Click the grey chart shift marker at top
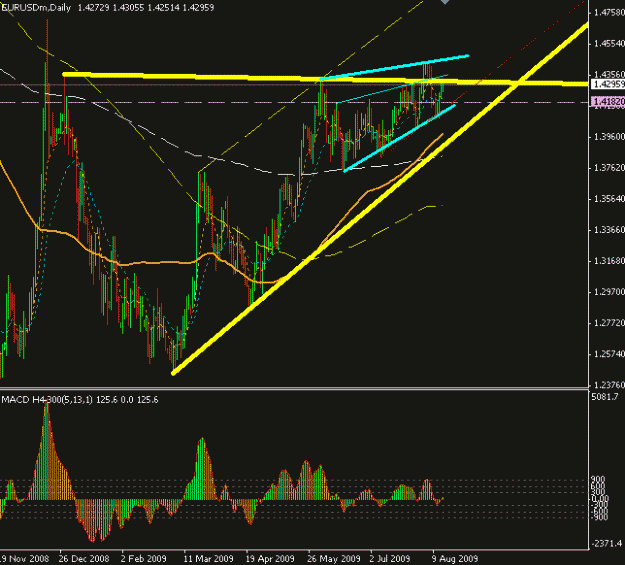The image size is (625, 565). point(445,2)
